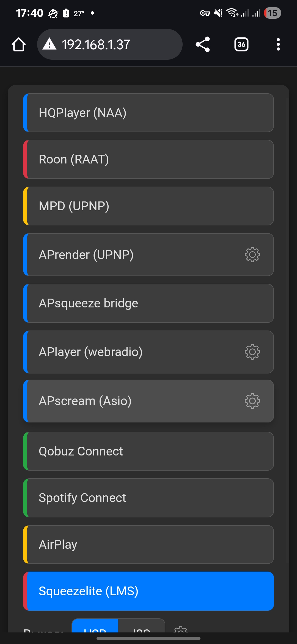Open the browser three-dot menu

[278, 44]
